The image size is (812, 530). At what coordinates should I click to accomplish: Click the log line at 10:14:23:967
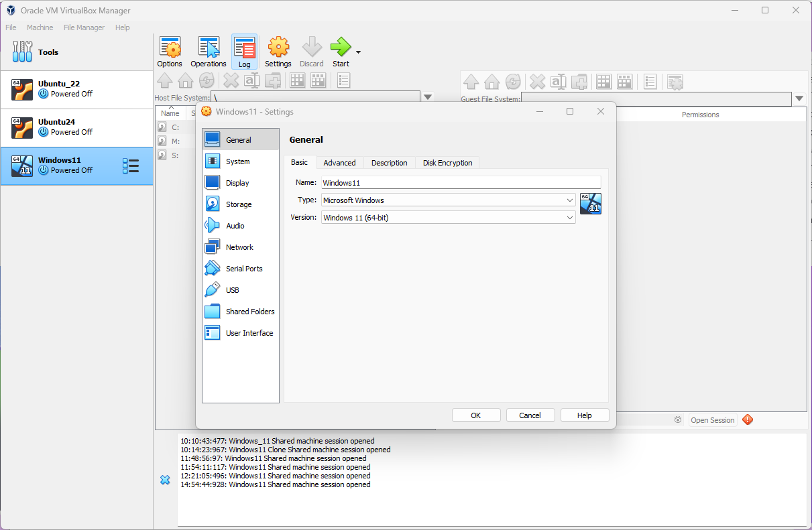pyautogui.click(x=285, y=450)
